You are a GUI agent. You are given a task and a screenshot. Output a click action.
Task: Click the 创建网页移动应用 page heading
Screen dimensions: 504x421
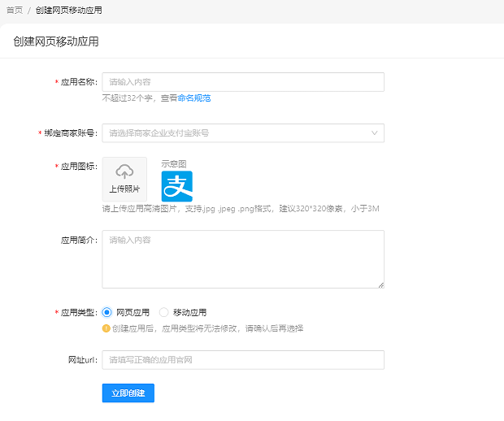[56, 41]
